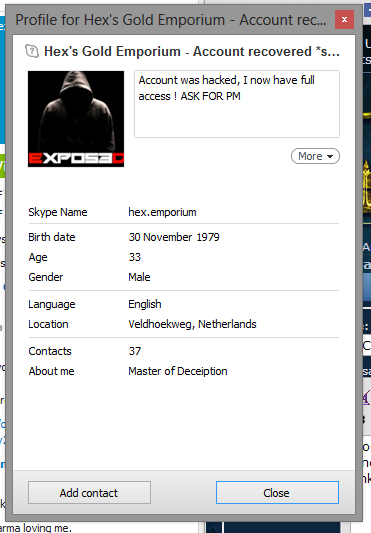The width and height of the screenshot is (371, 533).
Task: Click the Gender label
Action: [46, 277]
